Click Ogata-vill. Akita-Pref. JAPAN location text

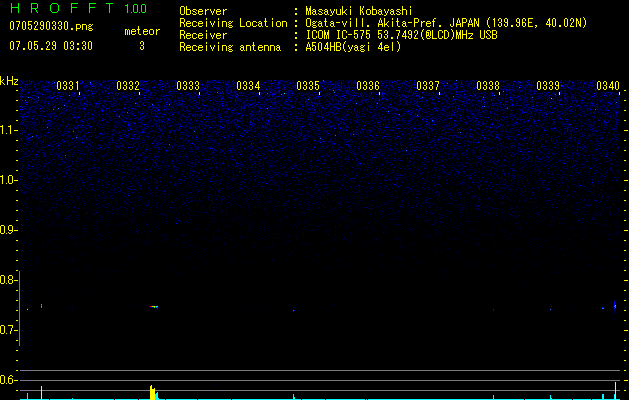click(446, 23)
